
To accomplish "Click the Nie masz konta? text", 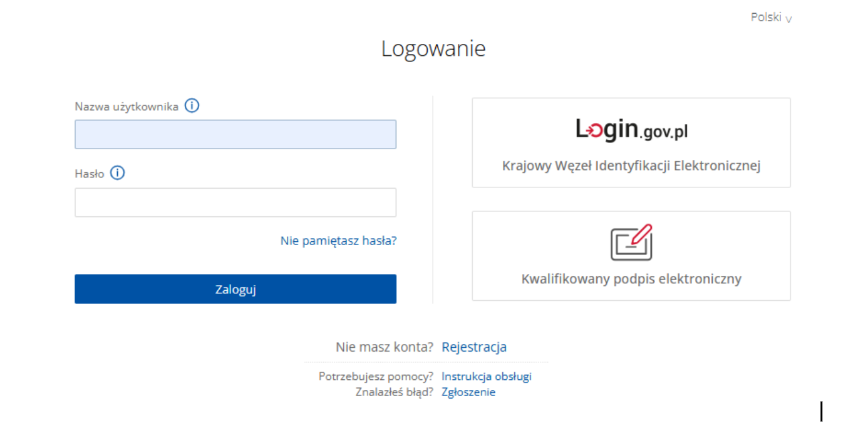I will pyautogui.click(x=385, y=347).
